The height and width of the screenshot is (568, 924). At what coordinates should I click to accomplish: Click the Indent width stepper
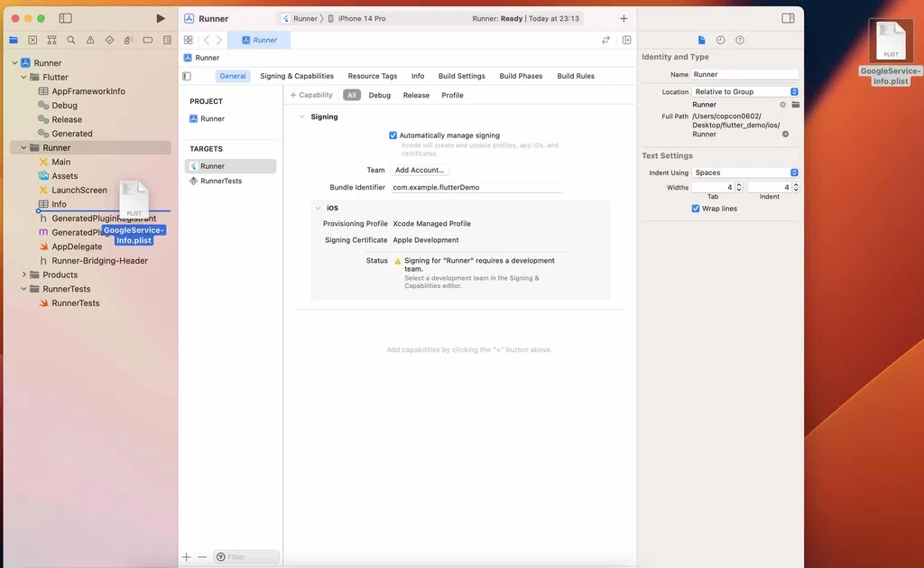coord(796,188)
